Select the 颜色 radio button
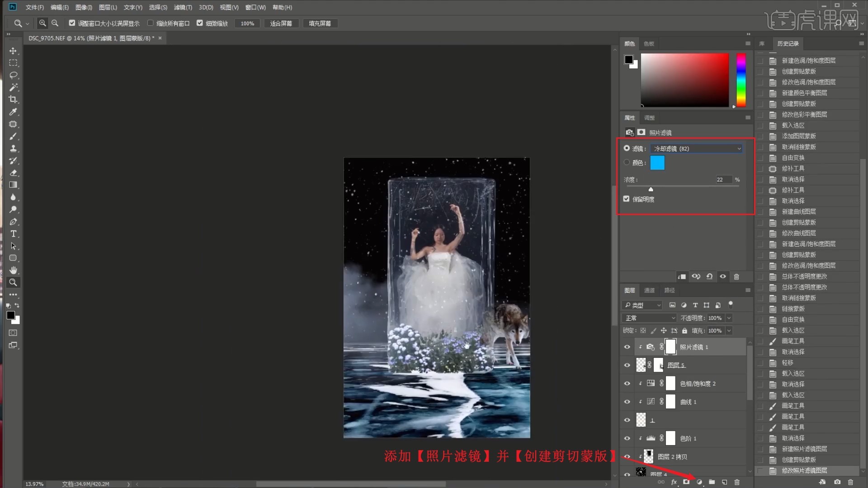This screenshot has height=488, width=868. [627, 162]
